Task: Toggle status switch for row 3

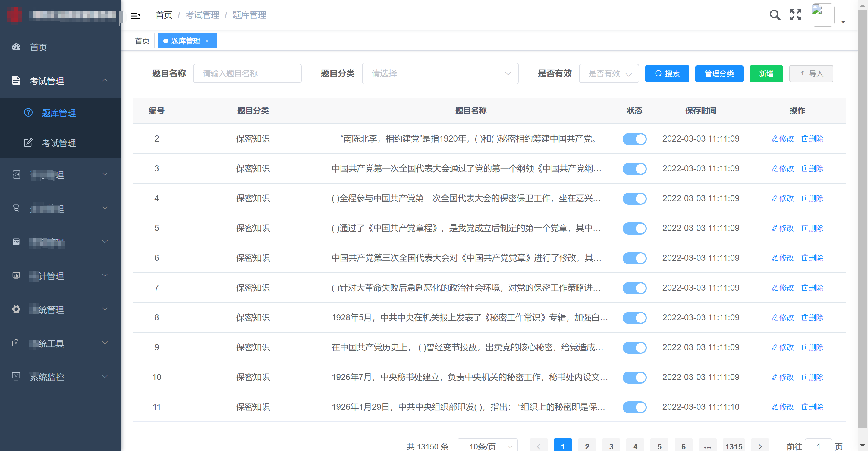Action: pyautogui.click(x=634, y=169)
